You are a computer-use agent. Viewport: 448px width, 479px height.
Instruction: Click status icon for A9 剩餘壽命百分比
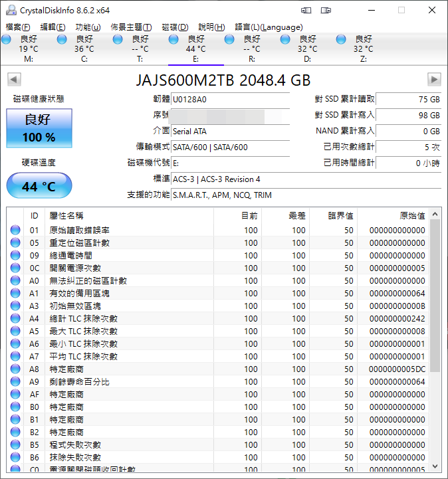15,381
